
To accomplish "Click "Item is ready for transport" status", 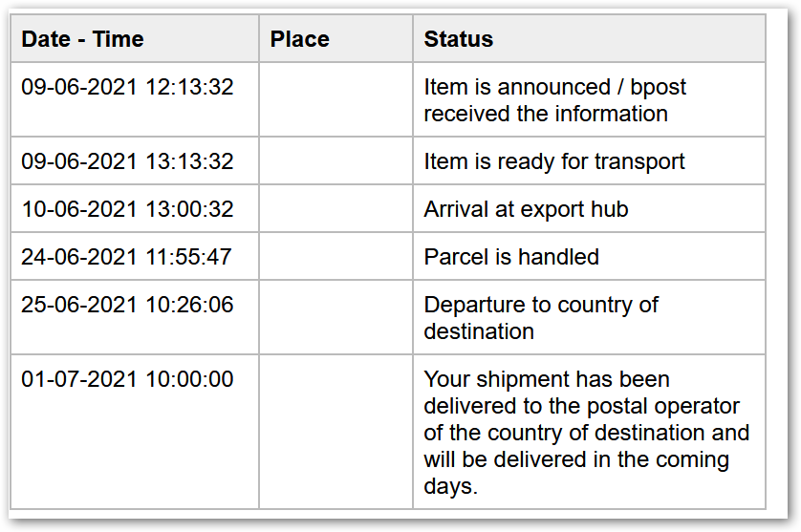I will click(x=554, y=161).
